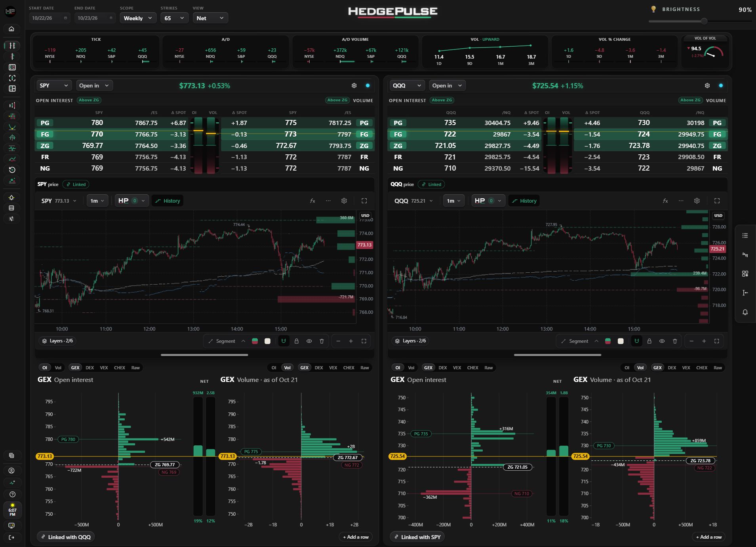Switch SPY left GEX panel to Vol
This screenshot has height=547, width=756.
click(58, 368)
